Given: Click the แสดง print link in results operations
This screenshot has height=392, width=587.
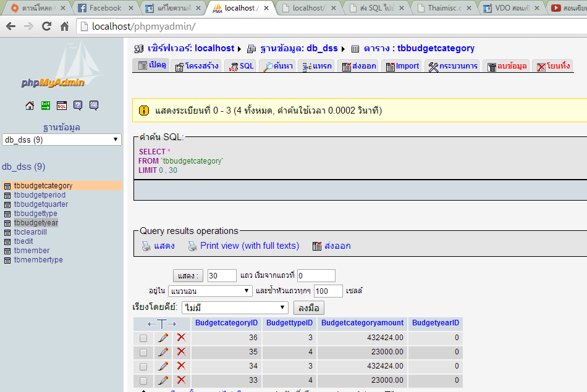Looking at the screenshot, I should (x=164, y=246).
